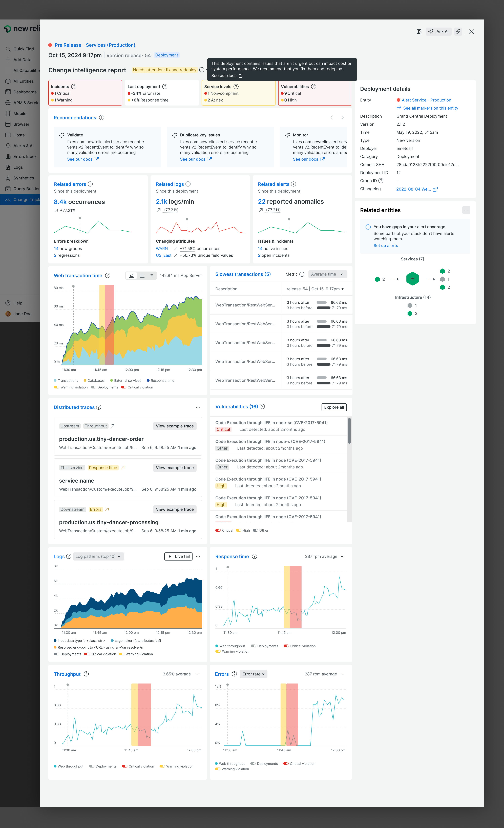
Task: Show next recommendations with the right chevron
Action: tap(343, 118)
